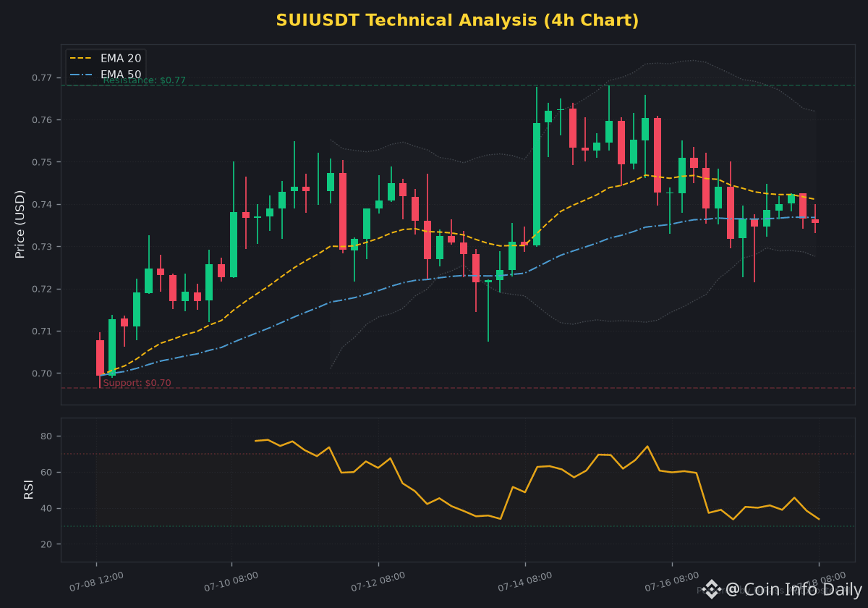The width and height of the screenshot is (868, 608).
Task: Click the tall green candle at 07-10 08:00
Action: tap(234, 245)
